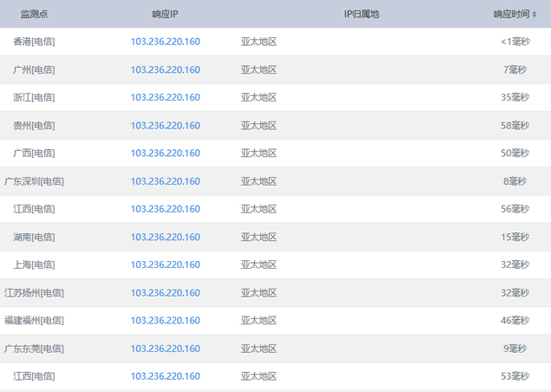The image size is (551, 392).
Task: Open the IP link in 福建福州[电信] row
Action: [165, 320]
